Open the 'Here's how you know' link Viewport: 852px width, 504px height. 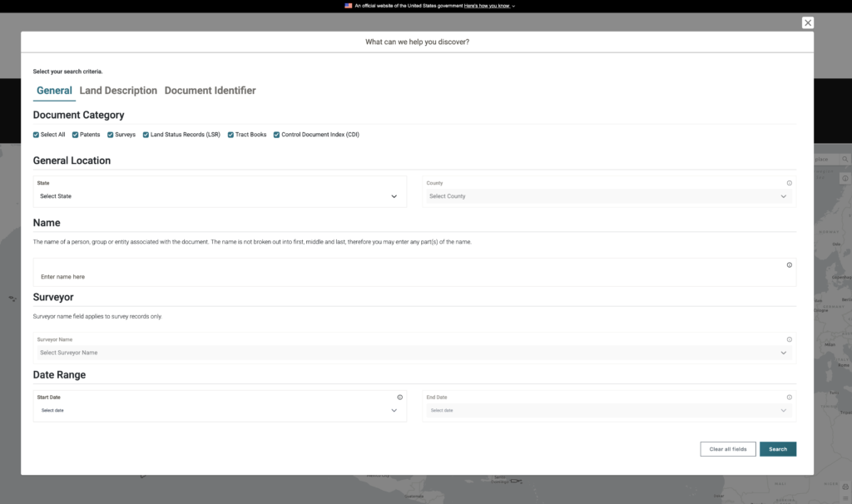[487, 6]
